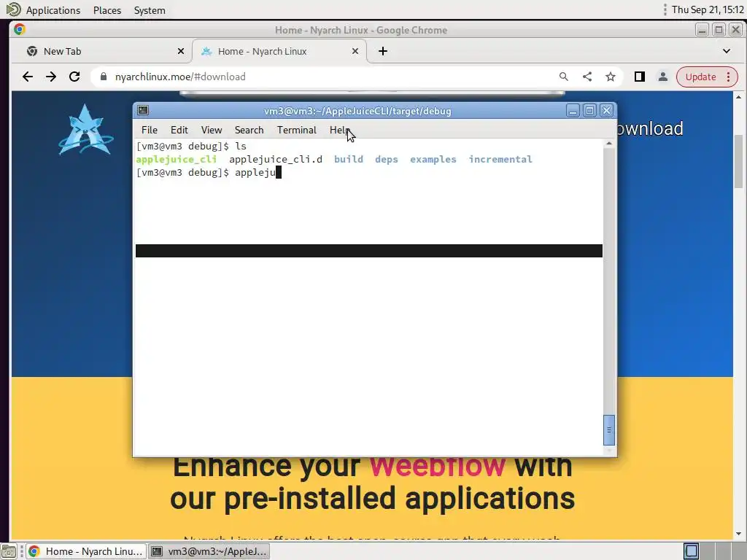Maximize the Chrome window
This screenshot has width=747, height=560.
[x=719, y=30]
